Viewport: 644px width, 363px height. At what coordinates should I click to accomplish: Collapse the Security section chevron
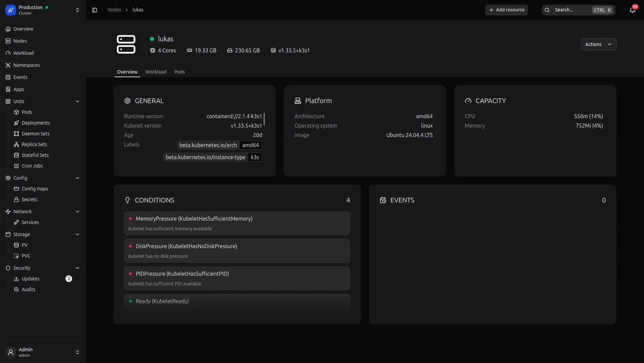(77, 268)
